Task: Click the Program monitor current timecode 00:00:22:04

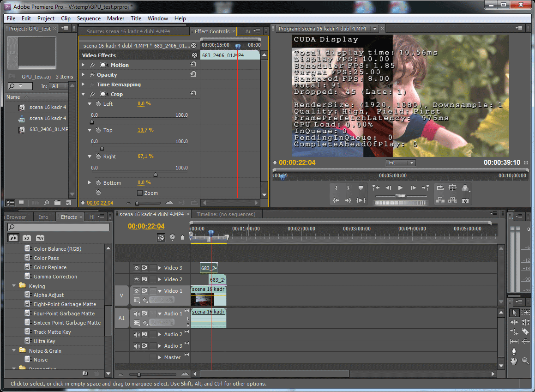Action: [x=297, y=163]
